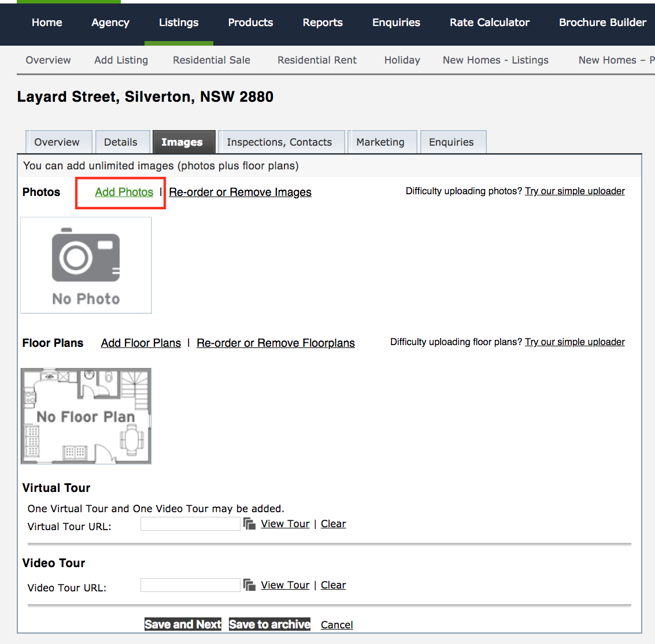This screenshot has width=655, height=644.
Task: Open the Rate Calculator
Action: click(490, 23)
